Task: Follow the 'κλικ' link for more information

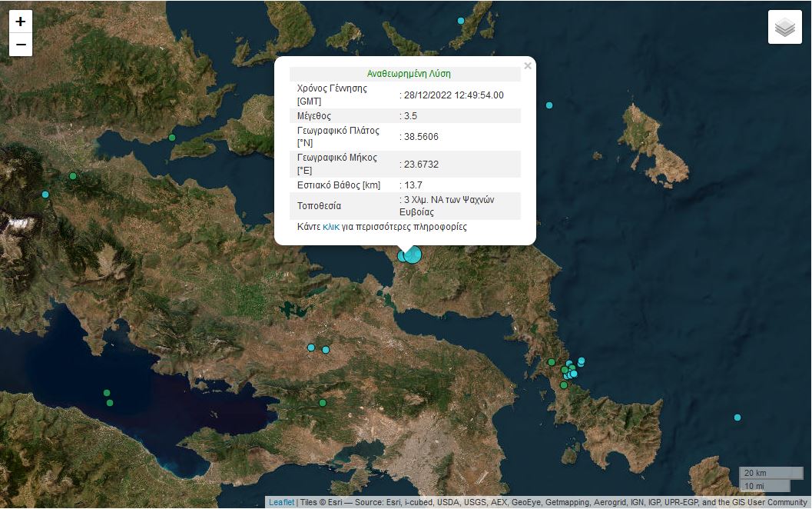Action: [x=331, y=227]
